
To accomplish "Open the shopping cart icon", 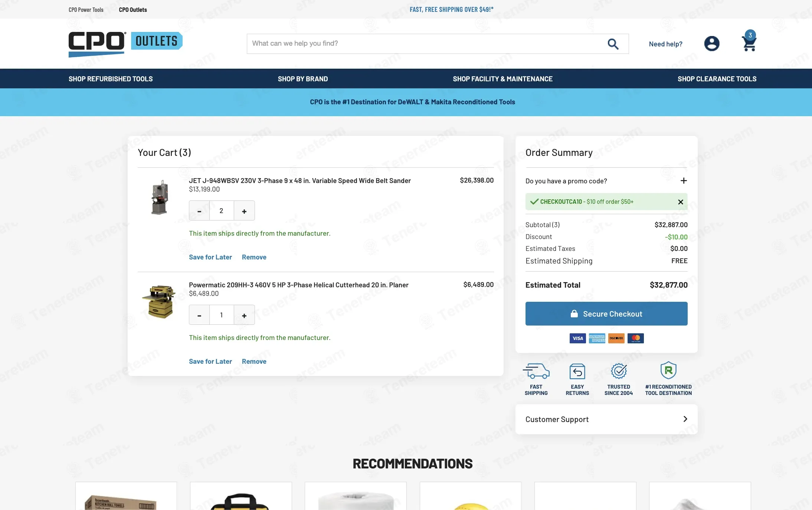I will click(x=749, y=41).
